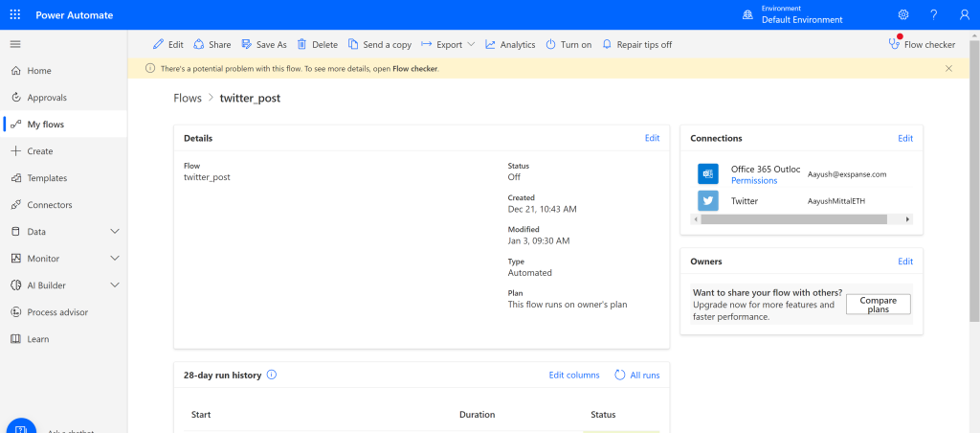Open Connectors in sidebar
This screenshot has width=980, height=433.
point(64,205)
